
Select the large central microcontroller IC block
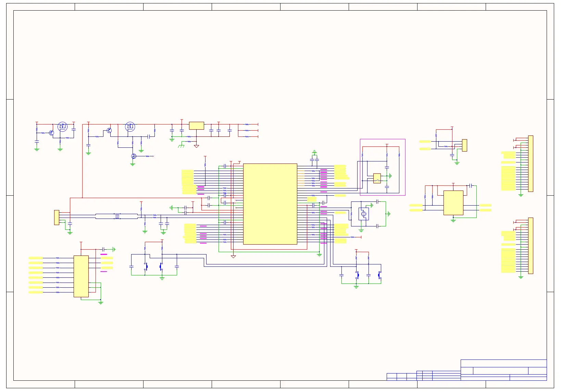pos(270,204)
